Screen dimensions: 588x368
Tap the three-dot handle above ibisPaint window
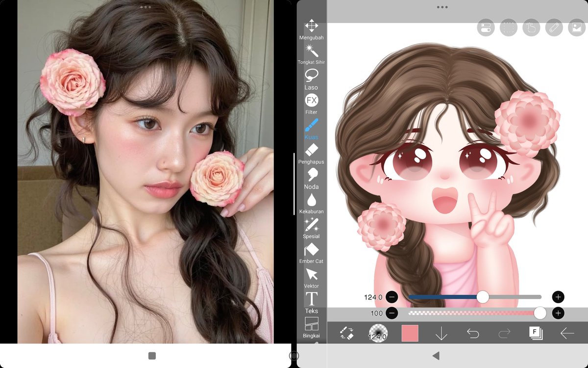[x=442, y=7]
